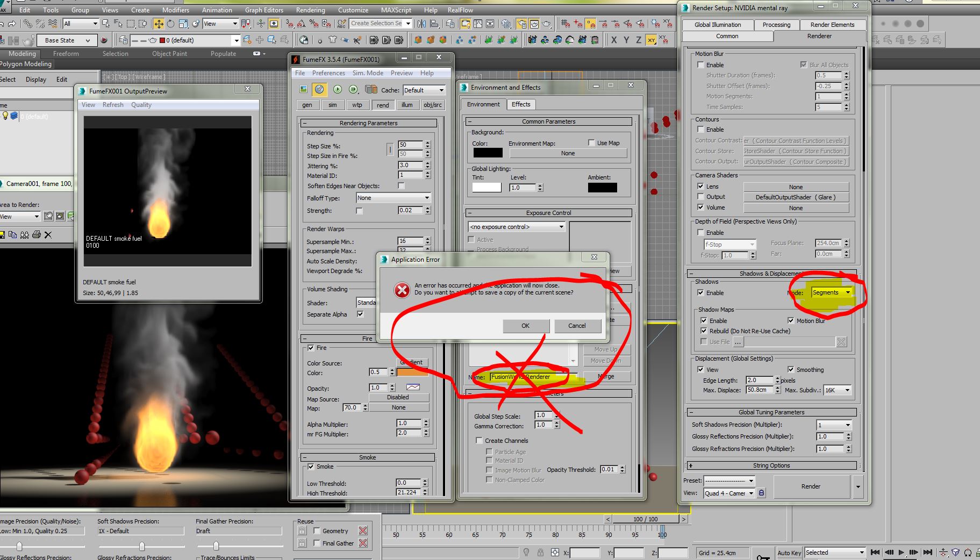Select the Rotate transform tool
The width and height of the screenshot is (980, 560).
click(171, 24)
